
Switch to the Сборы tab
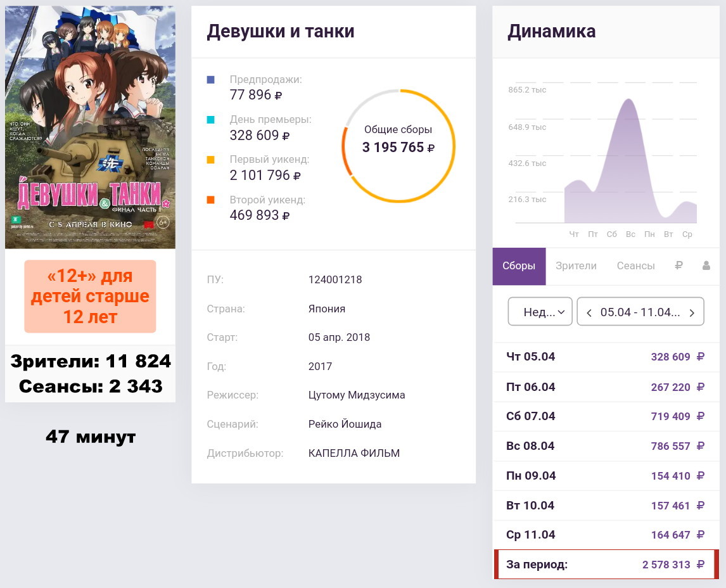[x=519, y=266]
